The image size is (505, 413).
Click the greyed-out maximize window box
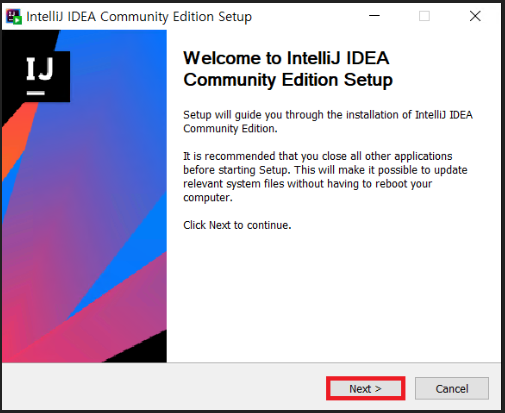coord(424,16)
